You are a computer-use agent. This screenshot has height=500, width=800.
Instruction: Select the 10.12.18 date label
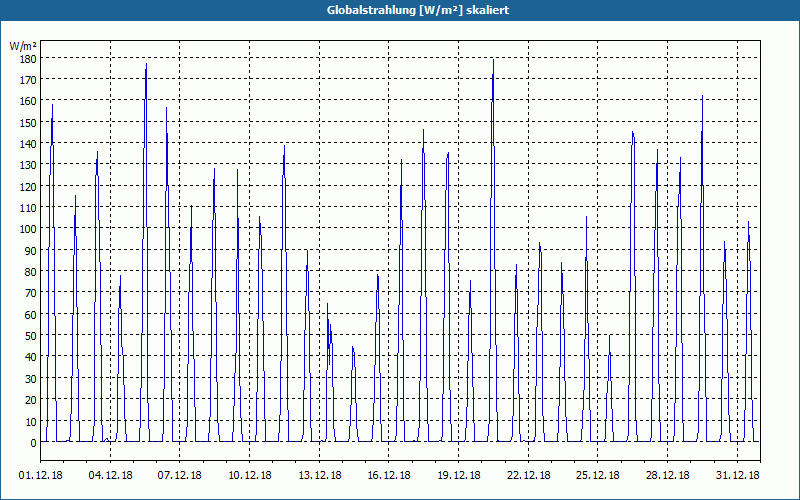[x=249, y=475]
